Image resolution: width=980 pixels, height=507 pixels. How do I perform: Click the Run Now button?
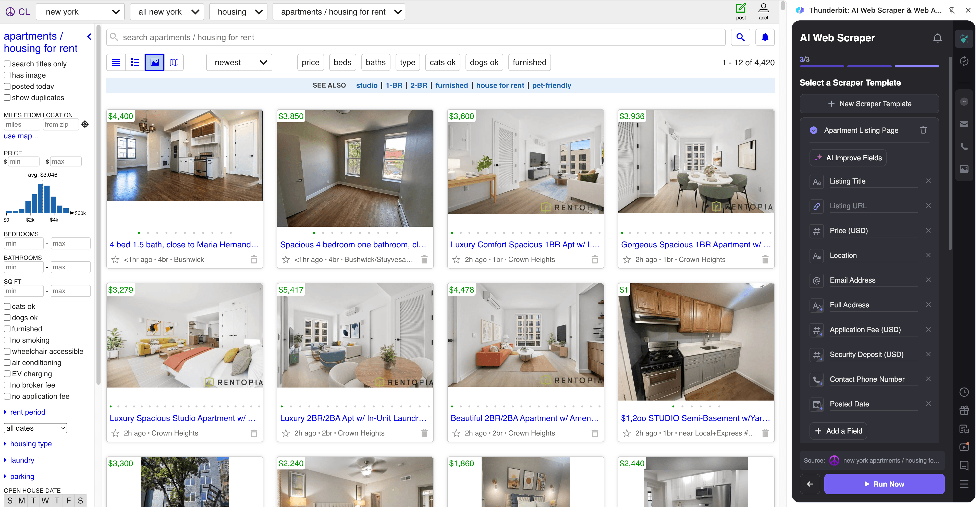[885, 484]
